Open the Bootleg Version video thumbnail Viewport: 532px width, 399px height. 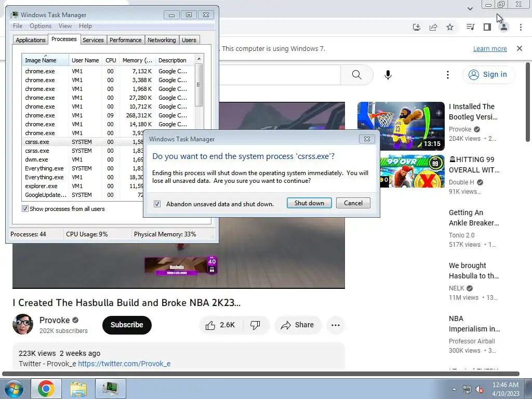pyautogui.click(x=401, y=126)
